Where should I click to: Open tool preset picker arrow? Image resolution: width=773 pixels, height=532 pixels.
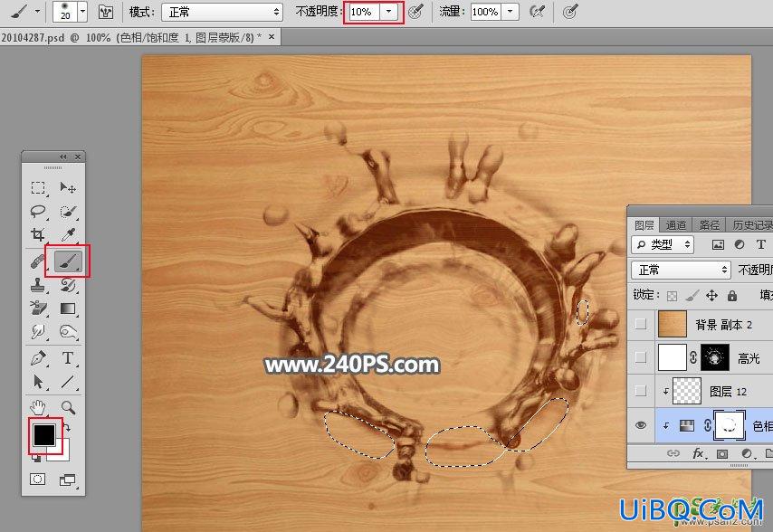tap(37, 12)
